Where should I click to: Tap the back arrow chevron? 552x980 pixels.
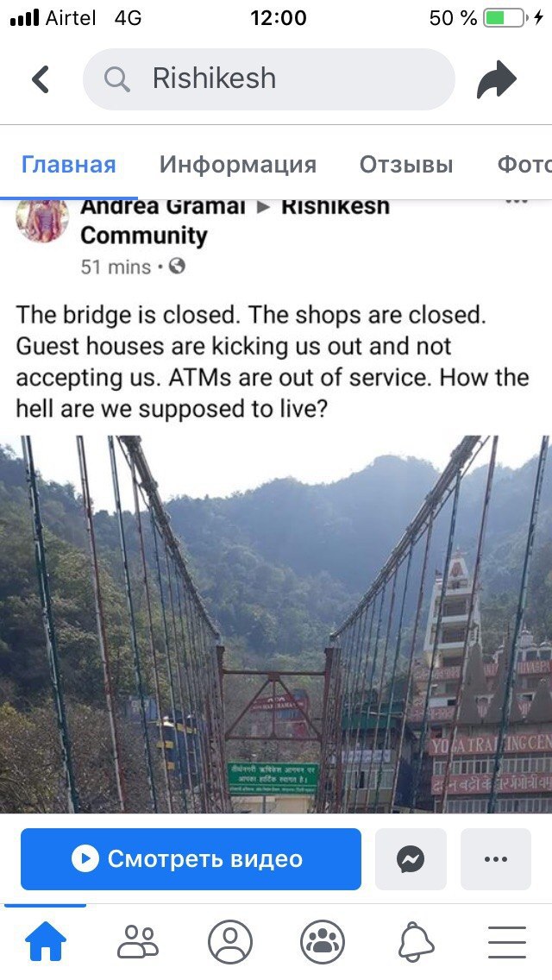click(41, 79)
